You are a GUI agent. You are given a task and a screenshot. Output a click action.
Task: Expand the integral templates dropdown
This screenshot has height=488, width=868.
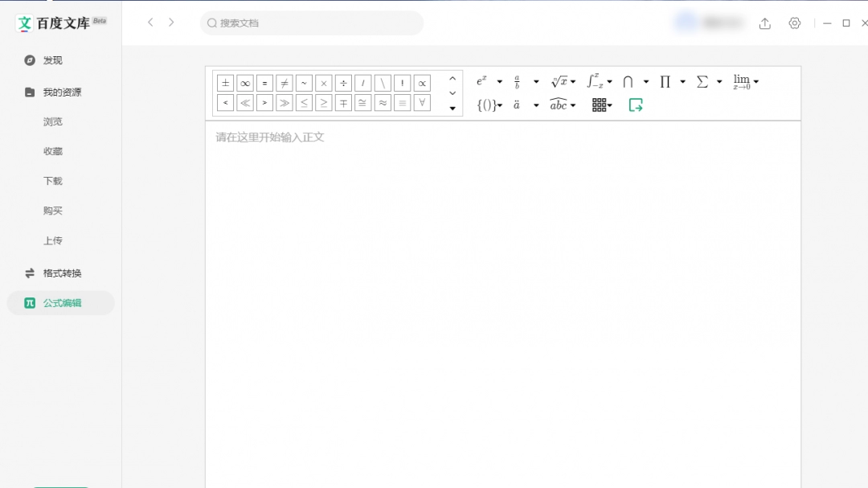pyautogui.click(x=609, y=82)
